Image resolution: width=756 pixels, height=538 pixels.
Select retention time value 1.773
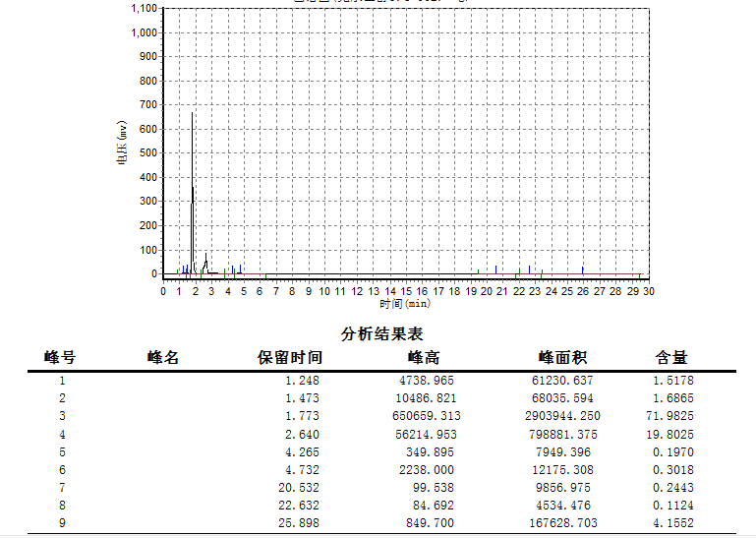pyautogui.click(x=303, y=416)
